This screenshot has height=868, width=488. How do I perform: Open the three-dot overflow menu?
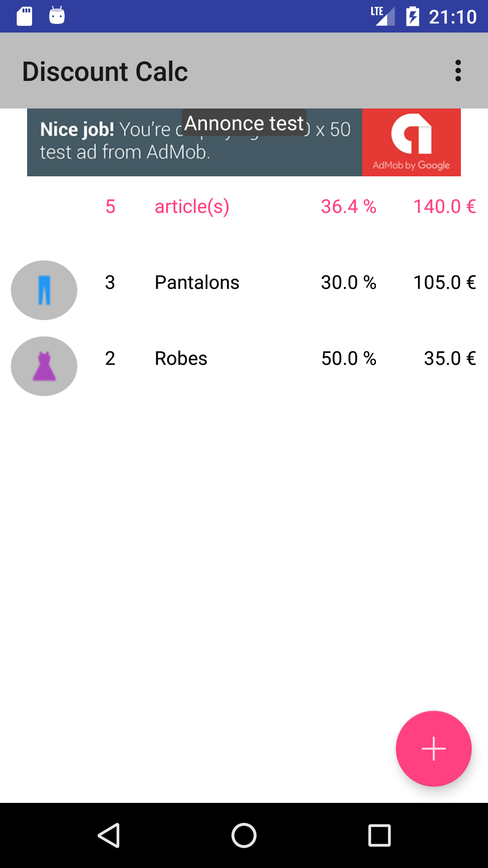pyautogui.click(x=458, y=71)
